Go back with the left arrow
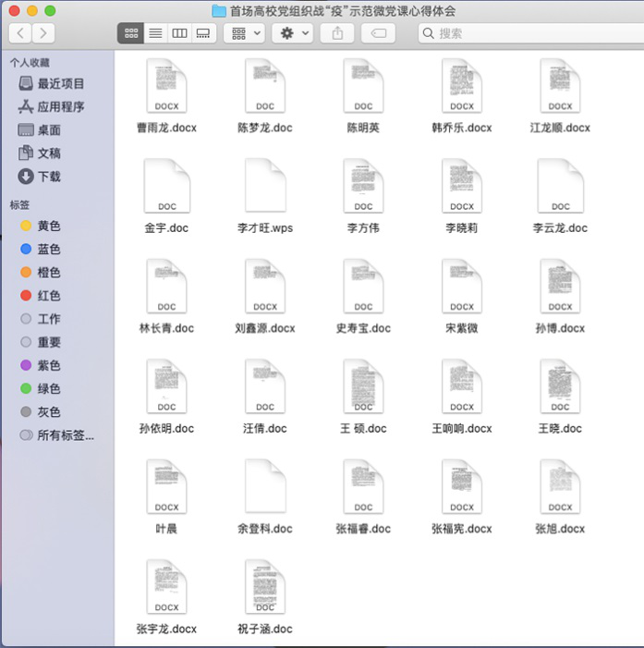The image size is (644, 648). pos(20,33)
